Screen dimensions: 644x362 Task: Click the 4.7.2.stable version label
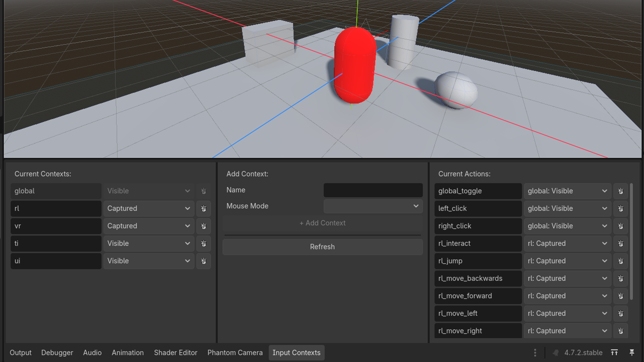[583, 353]
